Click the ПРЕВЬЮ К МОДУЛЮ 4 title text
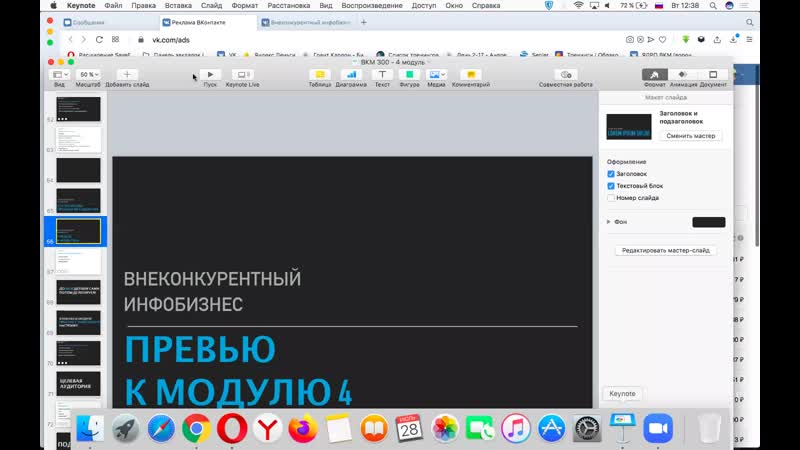 click(x=238, y=370)
